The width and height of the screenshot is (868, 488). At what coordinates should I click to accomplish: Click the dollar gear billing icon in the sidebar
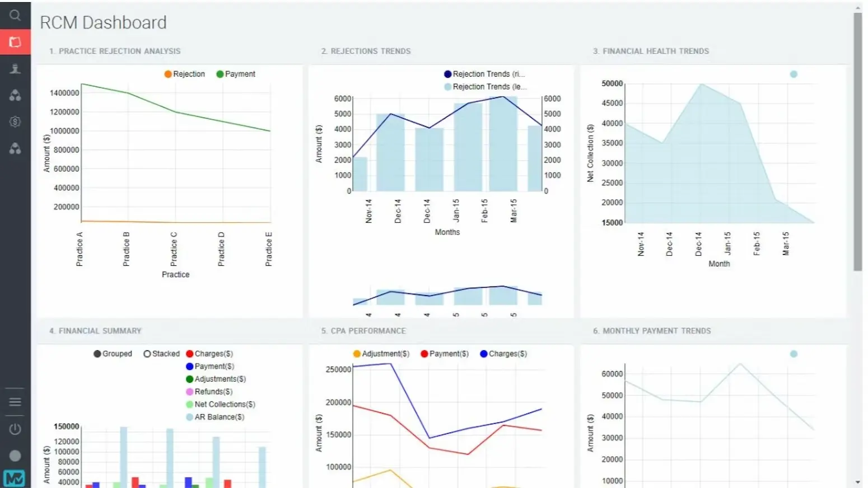tap(15, 121)
